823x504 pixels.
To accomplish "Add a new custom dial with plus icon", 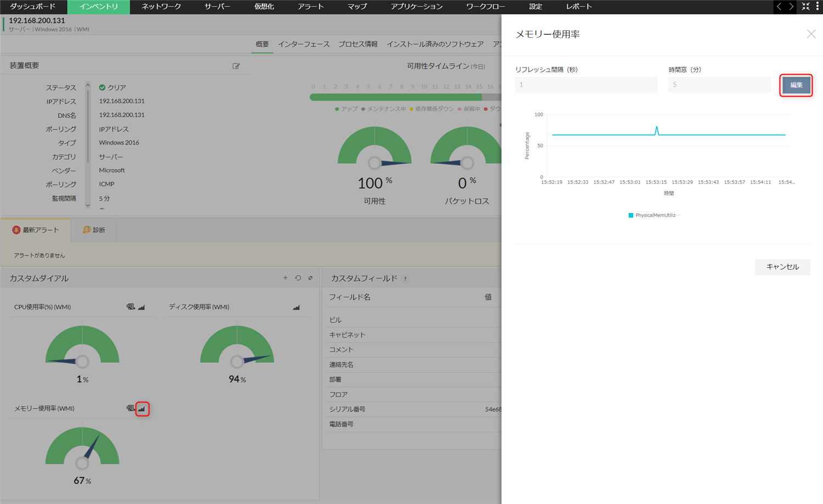I will pos(285,278).
